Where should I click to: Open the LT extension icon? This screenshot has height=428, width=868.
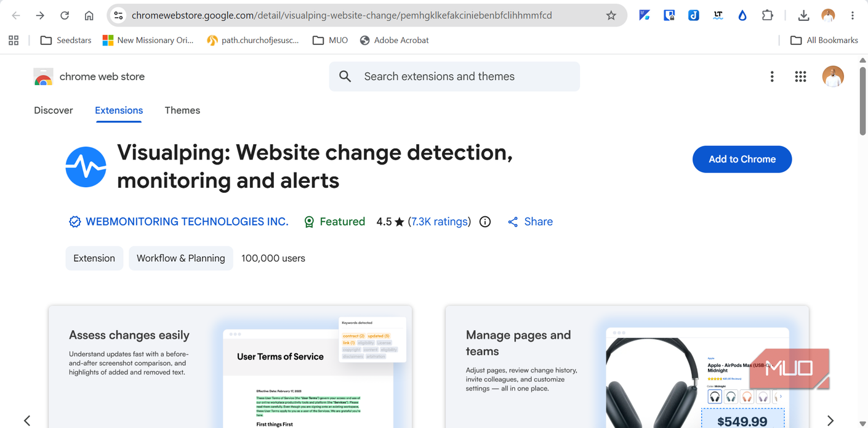718,15
